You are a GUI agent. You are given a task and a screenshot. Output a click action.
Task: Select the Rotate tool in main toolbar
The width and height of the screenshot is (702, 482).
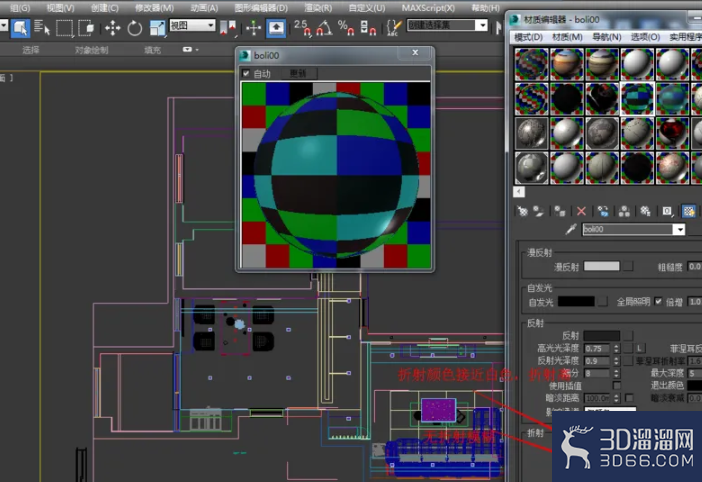(134, 28)
